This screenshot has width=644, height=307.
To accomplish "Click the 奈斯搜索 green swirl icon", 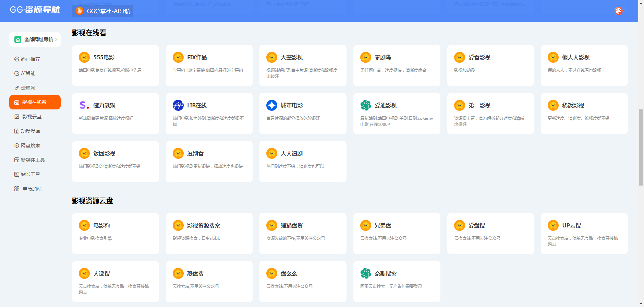I will 366,273.
